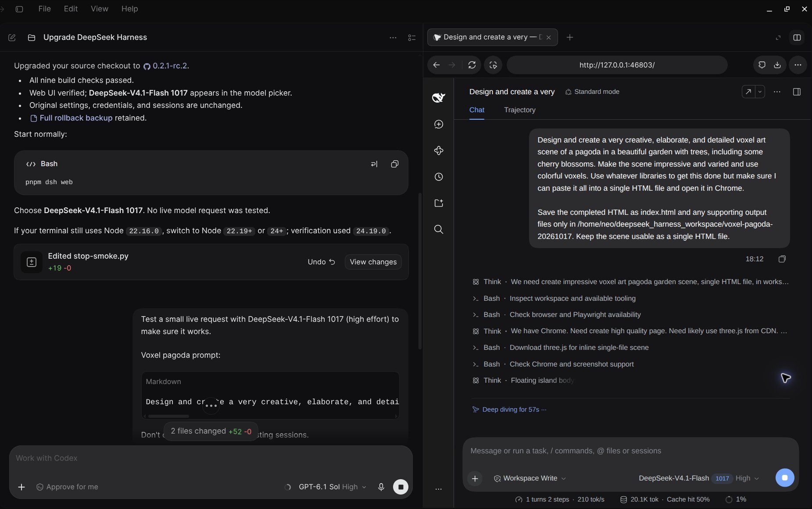This screenshot has width=812, height=509.
Task: Click the element screenshot selector icon
Action: (493, 65)
